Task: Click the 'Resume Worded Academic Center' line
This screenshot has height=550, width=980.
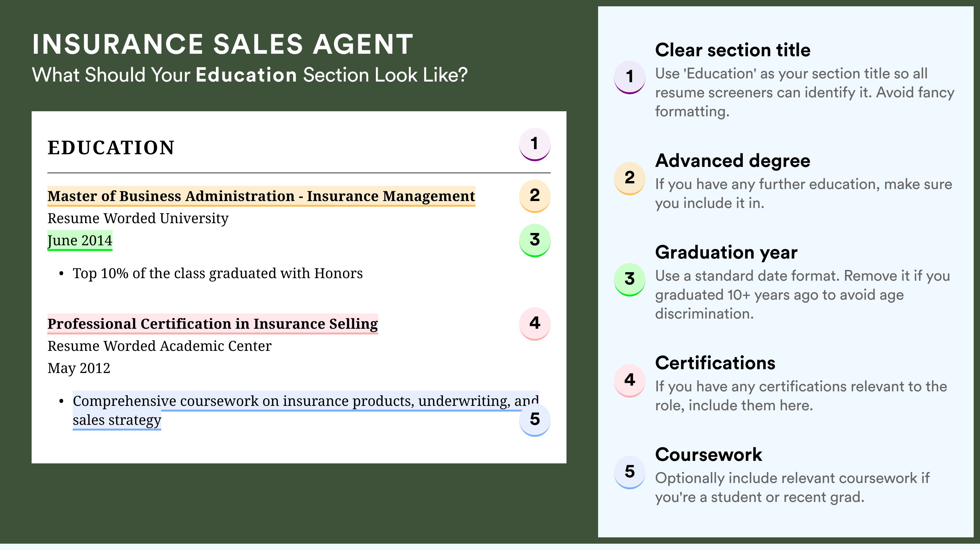Action: click(159, 346)
